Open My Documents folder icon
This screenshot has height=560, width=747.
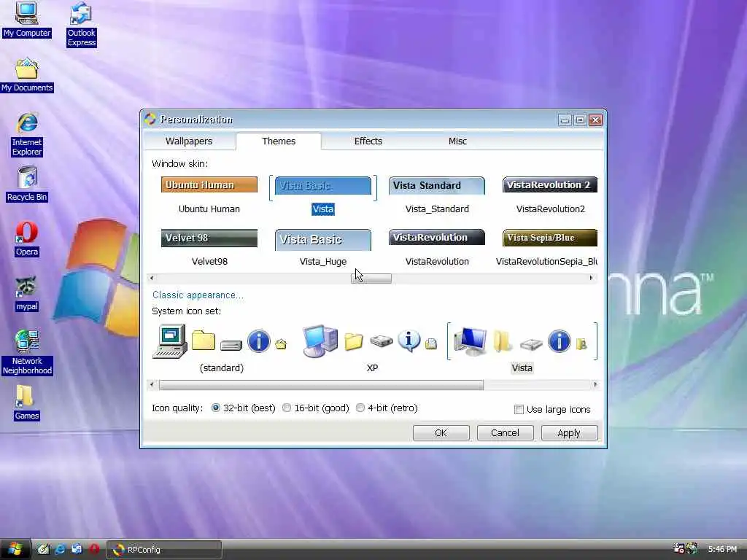coord(27,75)
